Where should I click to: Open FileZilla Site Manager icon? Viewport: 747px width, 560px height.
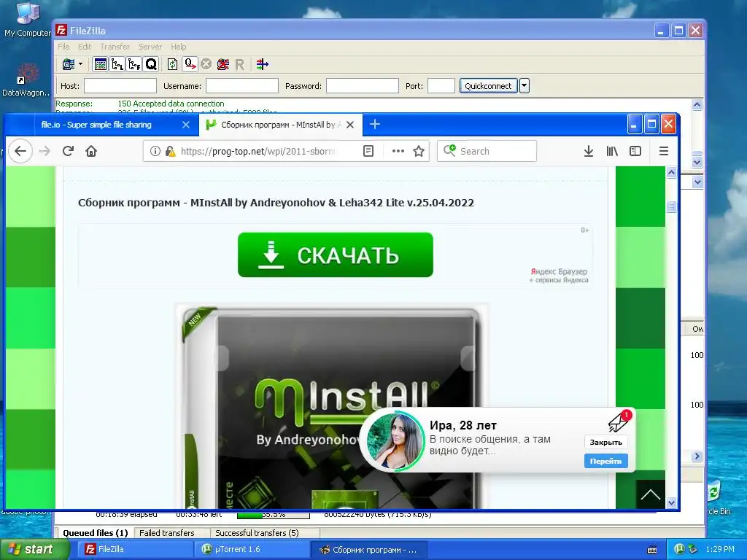(69, 64)
